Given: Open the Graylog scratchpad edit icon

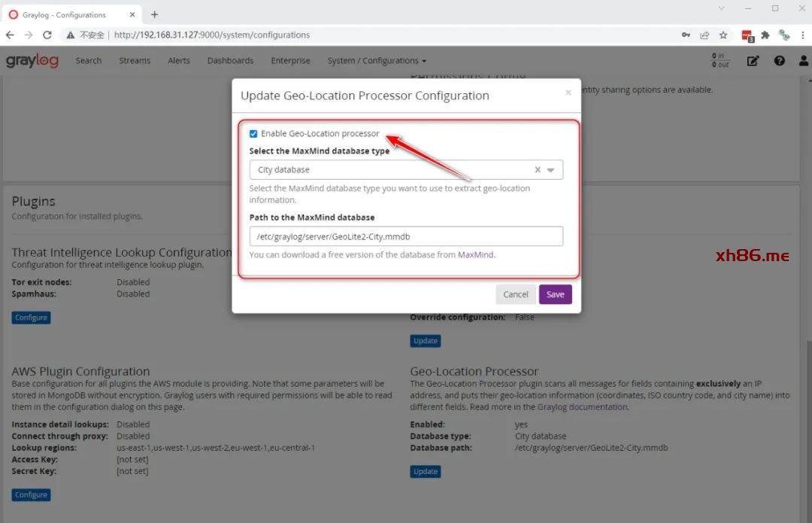Looking at the screenshot, I should (x=753, y=61).
